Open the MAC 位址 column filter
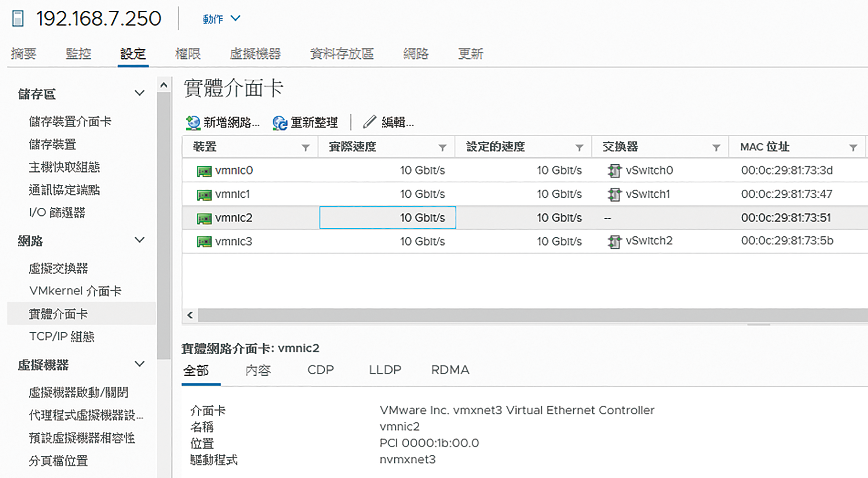Image resolution: width=868 pixels, height=478 pixels. [x=853, y=147]
